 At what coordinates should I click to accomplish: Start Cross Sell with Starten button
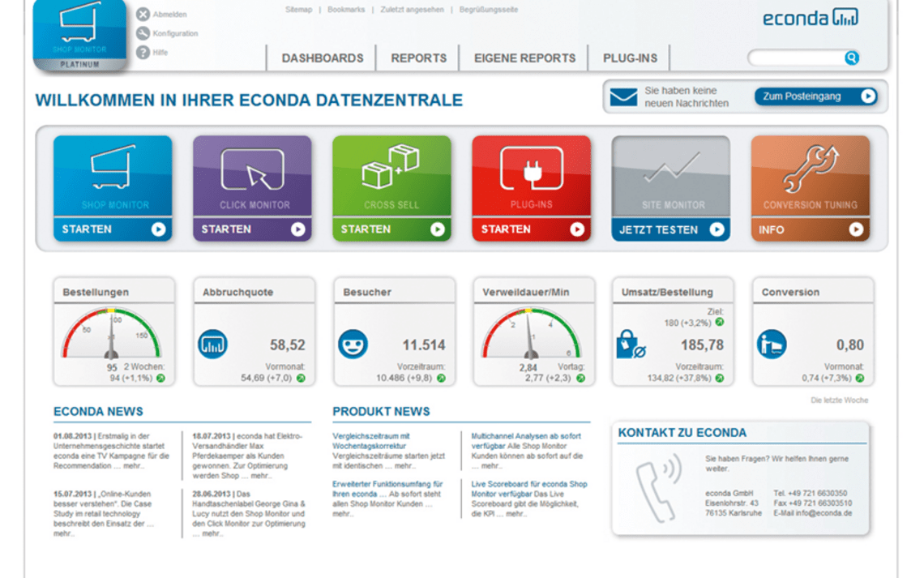click(x=391, y=229)
